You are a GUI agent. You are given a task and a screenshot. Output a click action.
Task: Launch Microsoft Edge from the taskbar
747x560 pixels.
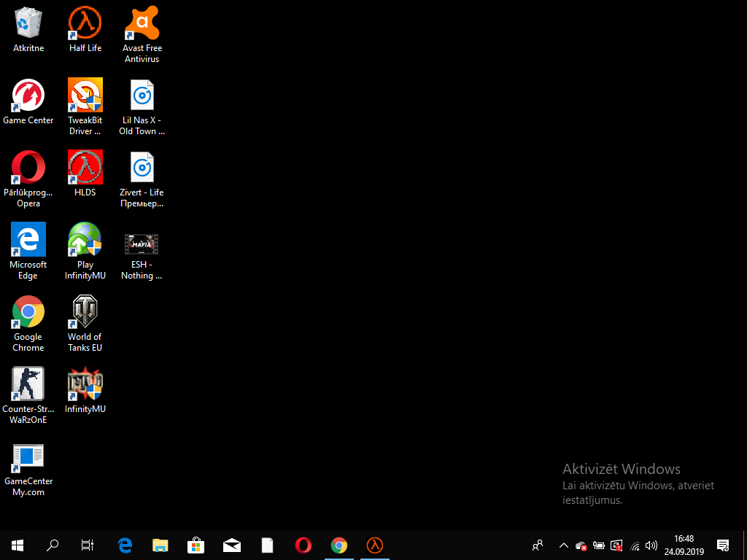pyautogui.click(x=125, y=545)
